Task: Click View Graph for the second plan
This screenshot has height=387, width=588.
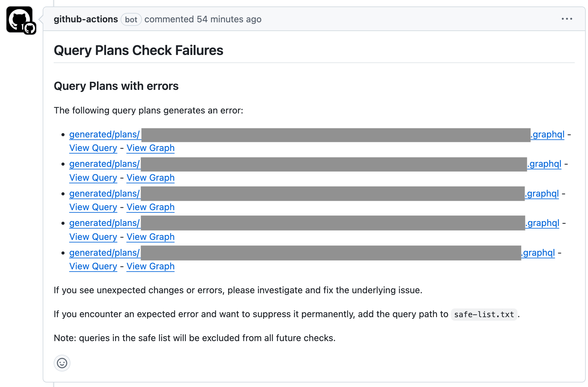Action: click(x=150, y=178)
